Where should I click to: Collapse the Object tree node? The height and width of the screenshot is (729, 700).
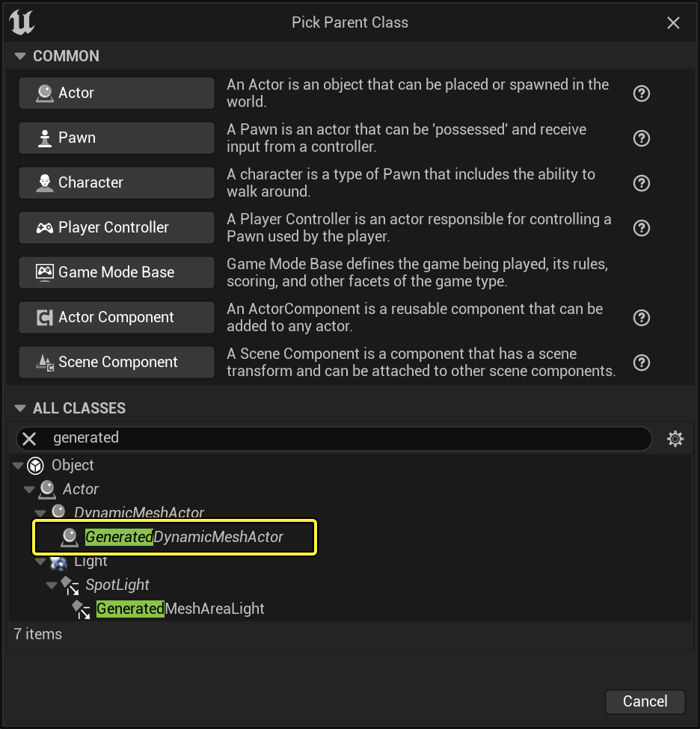[x=18, y=466]
